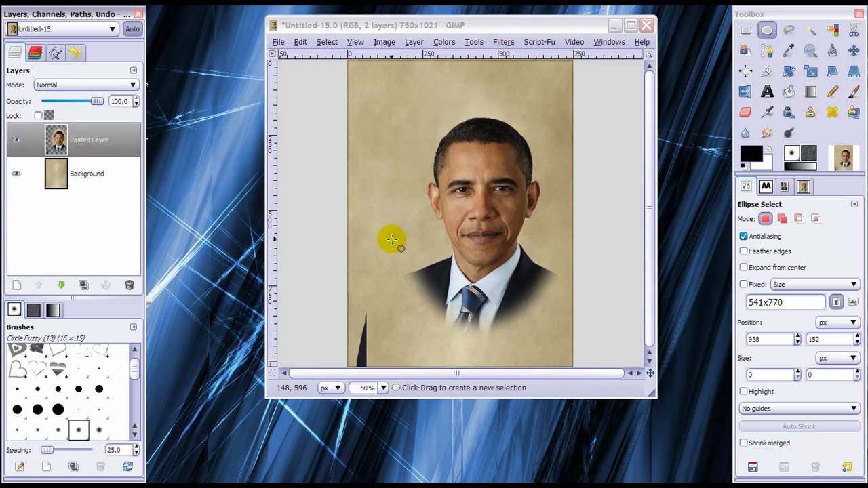This screenshot has width=868, height=488.
Task: Select the Rectangle Select tool
Action: (745, 30)
